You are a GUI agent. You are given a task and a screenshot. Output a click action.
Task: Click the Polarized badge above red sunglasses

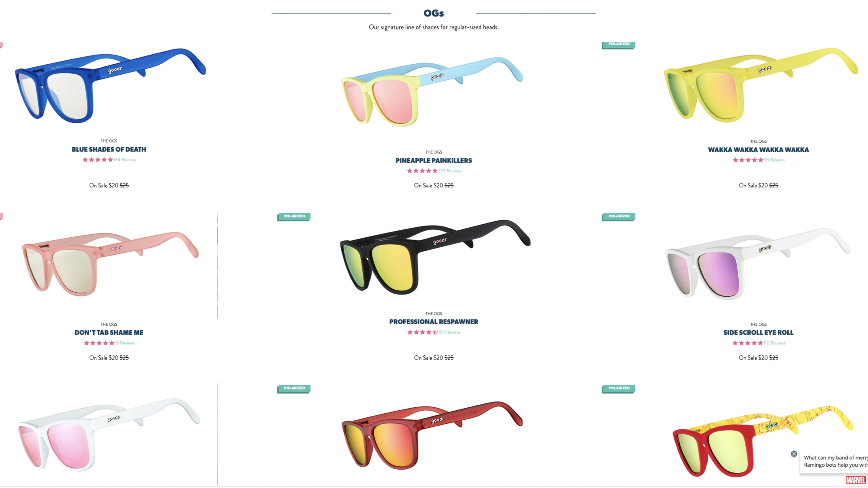(x=294, y=389)
